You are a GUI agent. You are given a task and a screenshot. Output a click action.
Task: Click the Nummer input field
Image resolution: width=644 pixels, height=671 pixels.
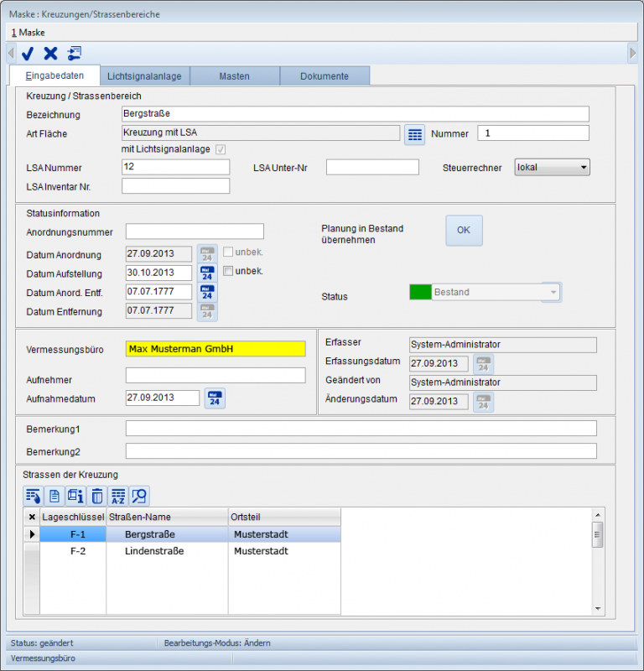533,133
